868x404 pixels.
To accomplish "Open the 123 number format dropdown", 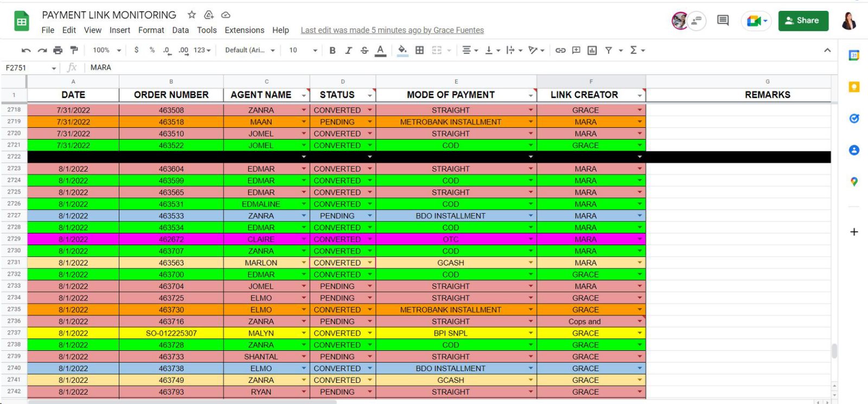I will tap(202, 50).
